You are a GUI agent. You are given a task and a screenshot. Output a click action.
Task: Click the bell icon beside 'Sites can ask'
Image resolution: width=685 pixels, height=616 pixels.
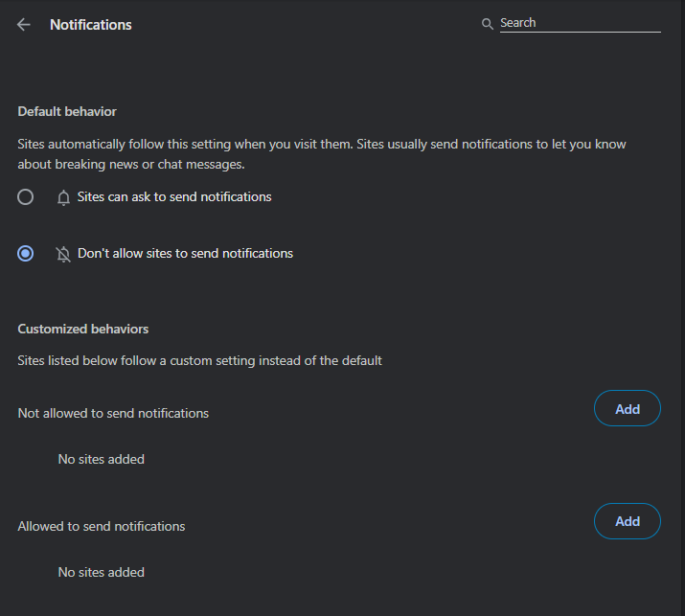[x=64, y=197]
